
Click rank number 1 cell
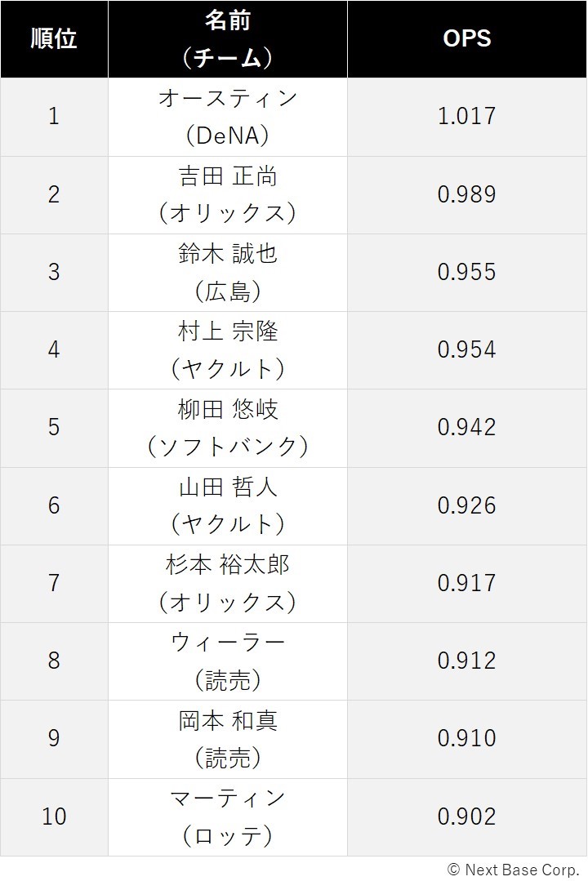tap(54, 117)
